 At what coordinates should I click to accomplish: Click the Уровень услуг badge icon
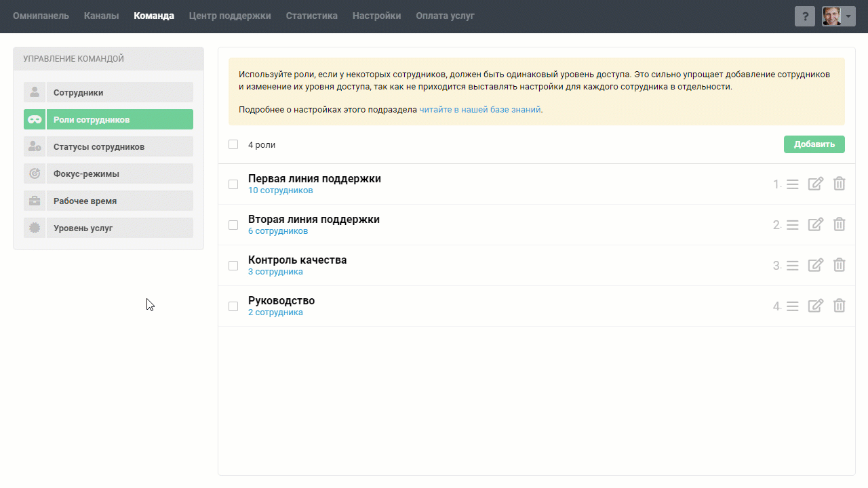point(35,228)
